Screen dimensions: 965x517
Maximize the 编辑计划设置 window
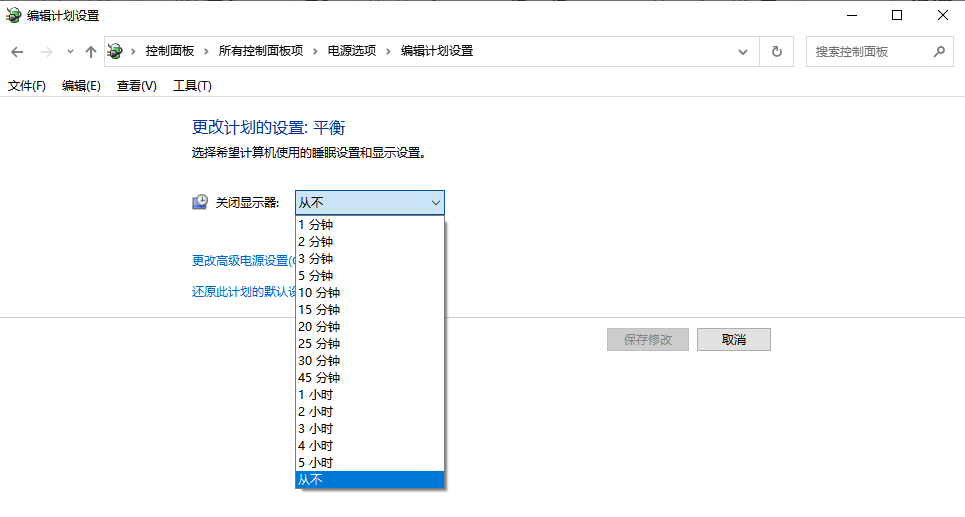[x=897, y=15]
